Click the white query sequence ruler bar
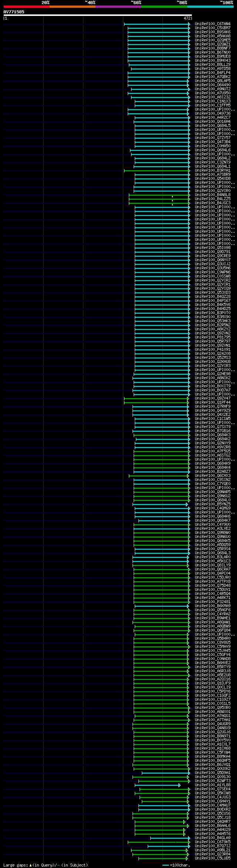The image size is (237, 868). [97, 15]
